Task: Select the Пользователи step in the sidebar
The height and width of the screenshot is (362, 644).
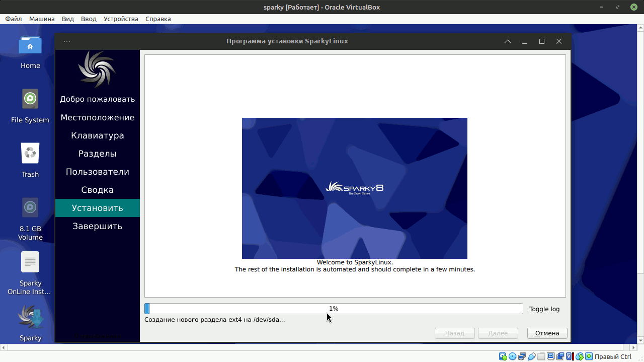Action: pyautogui.click(x=98, y=172)
